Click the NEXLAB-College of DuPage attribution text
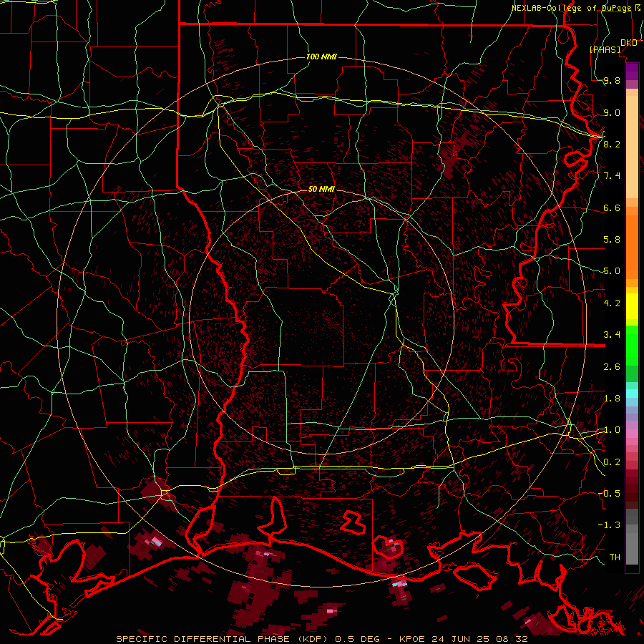Viewport: 644px width, 644px height. (x=572, y=8)
